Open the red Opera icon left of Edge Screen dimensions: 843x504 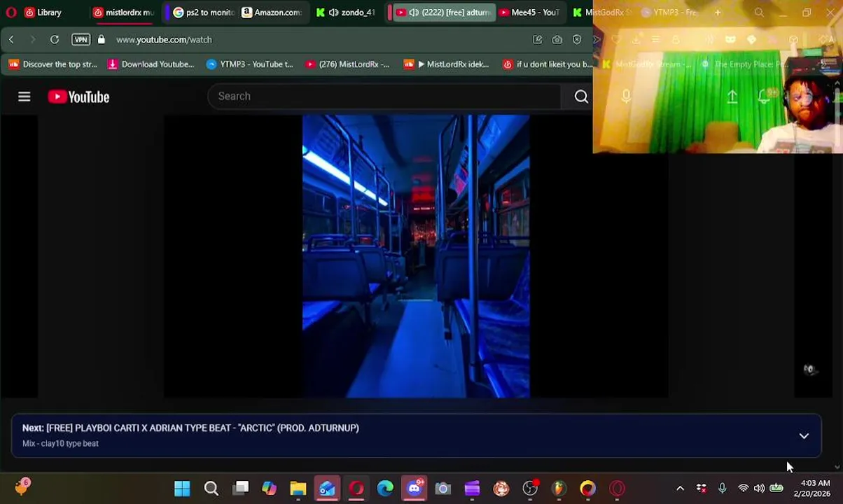click(x=356, y=489)
